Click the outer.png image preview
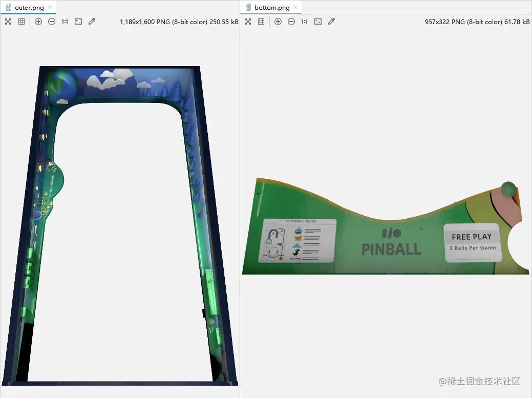The image size is (532, 398). coord(120,225)
